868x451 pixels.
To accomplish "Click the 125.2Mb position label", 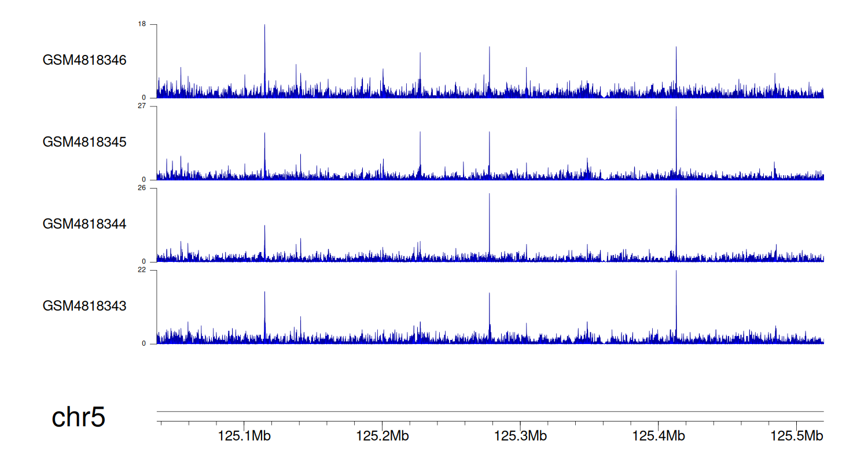I will coord(382,435).
